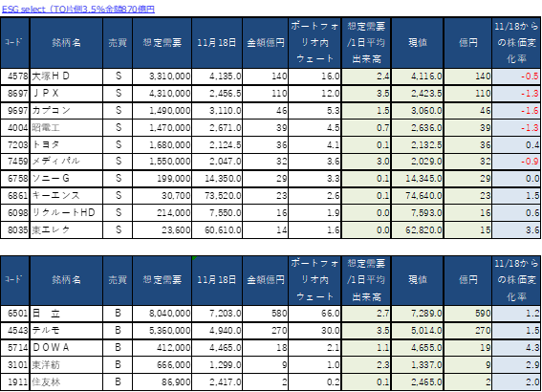Click current price 4,655.0 cell
The width and height of the screenshot is (542, 392).
418,347
